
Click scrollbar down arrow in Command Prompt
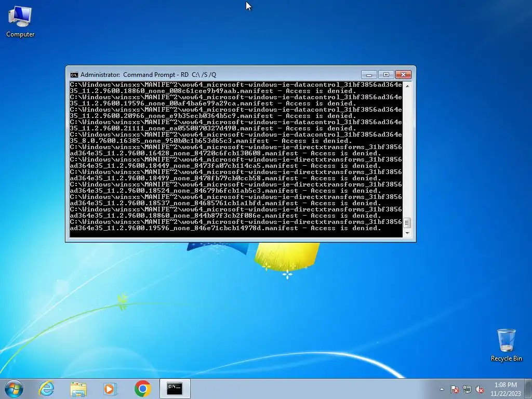click(x=407, y=233)
